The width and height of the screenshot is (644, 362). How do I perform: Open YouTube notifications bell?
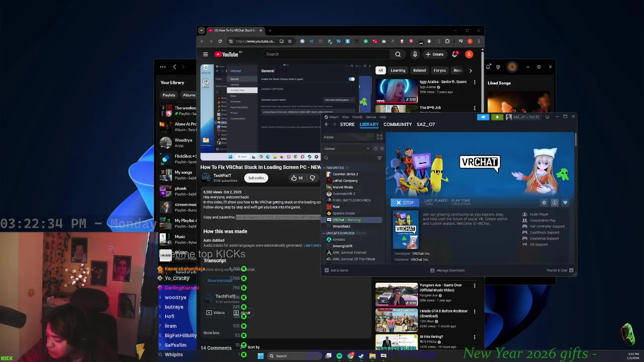455,54
